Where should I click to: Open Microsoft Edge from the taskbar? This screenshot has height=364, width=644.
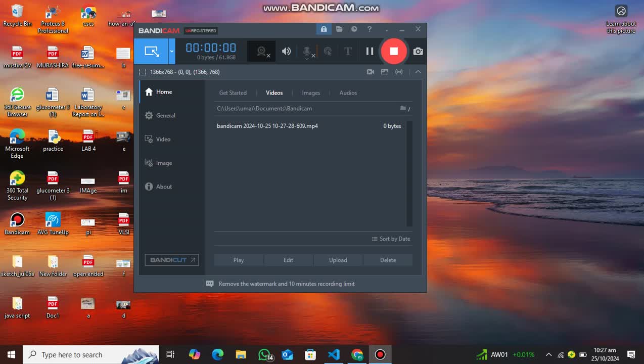[218, 354]
